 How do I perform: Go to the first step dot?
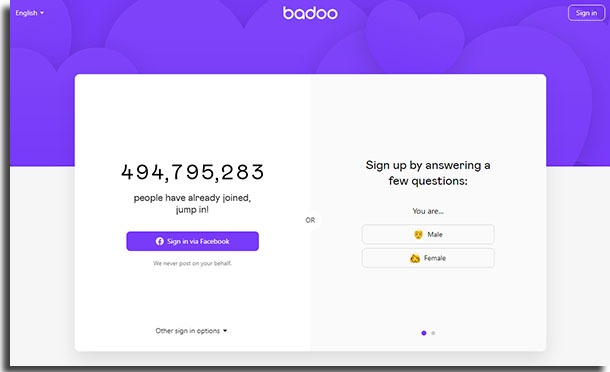tap(424, 333)
